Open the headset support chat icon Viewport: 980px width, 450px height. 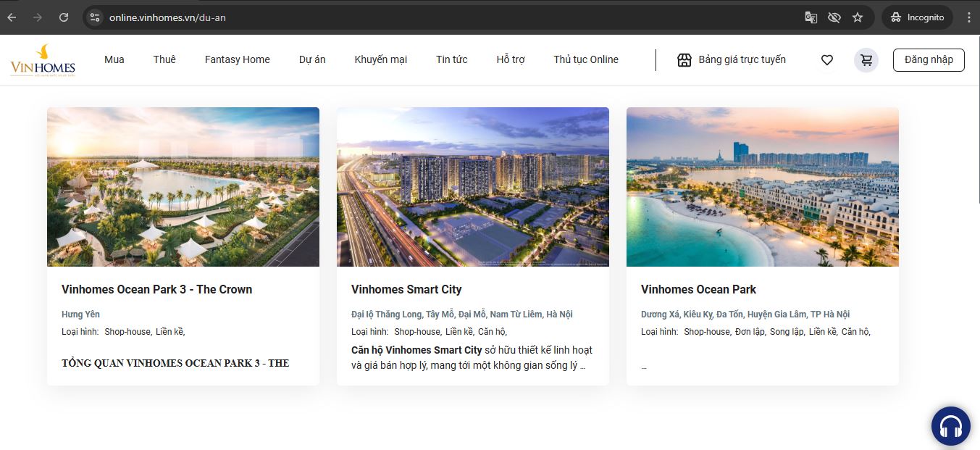950,425
